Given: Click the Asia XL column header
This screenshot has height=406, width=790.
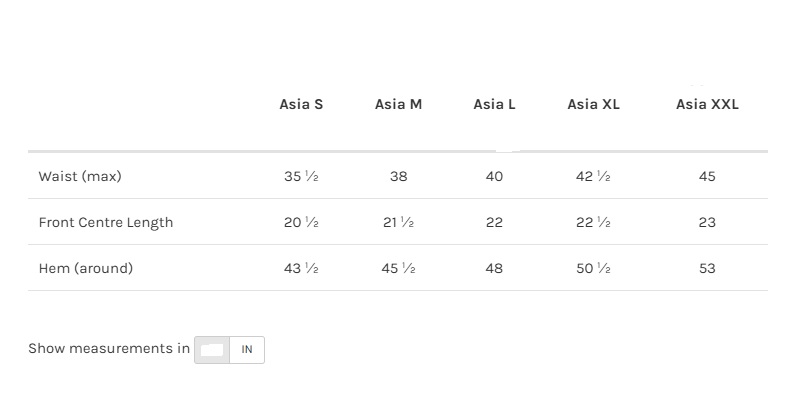Looking at the screenshot, I should coord(593,104).
